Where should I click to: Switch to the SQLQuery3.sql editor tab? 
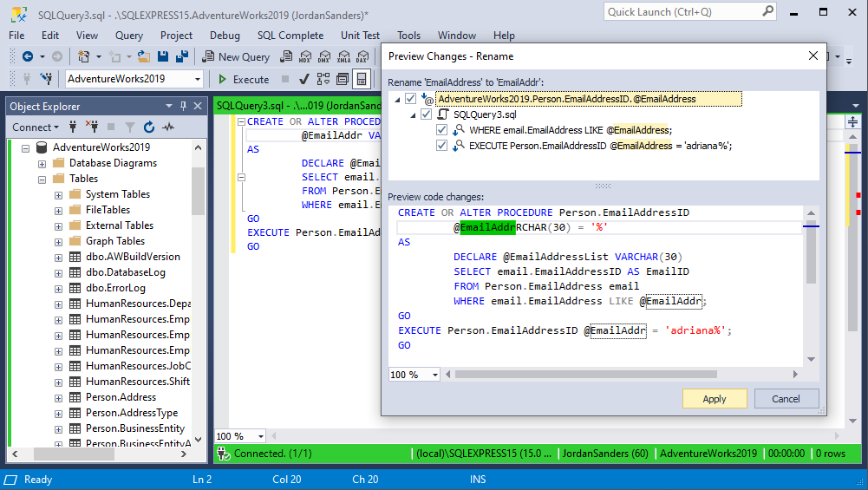[x=298, y=105]
